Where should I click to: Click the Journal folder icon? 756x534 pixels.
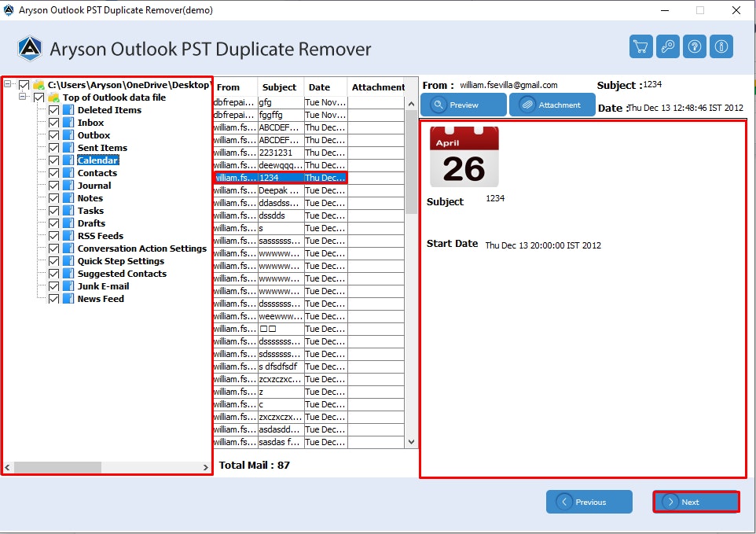68,186
